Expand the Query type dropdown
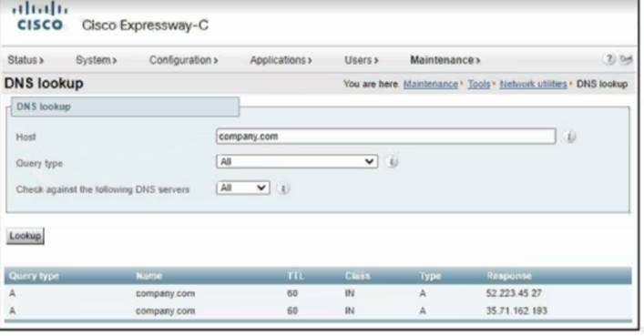Viewport: 644px width, 336px height. tap(297, 161)
